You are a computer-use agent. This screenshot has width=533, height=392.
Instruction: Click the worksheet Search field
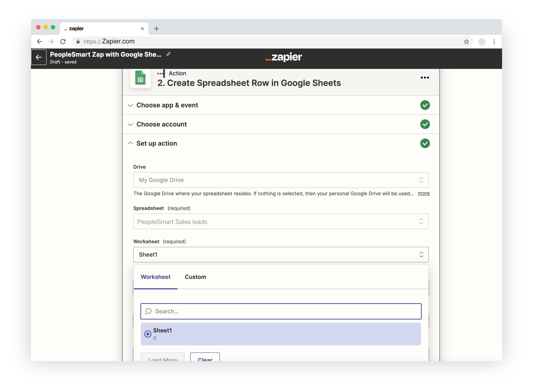click(281, 311)
